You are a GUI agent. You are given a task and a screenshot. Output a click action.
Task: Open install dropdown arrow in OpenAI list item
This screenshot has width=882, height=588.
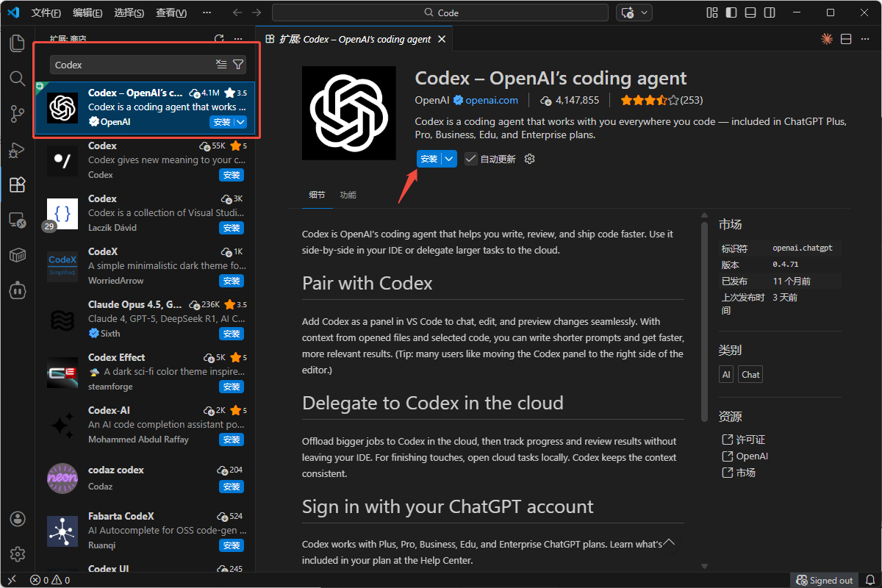[x=240, y=122]
